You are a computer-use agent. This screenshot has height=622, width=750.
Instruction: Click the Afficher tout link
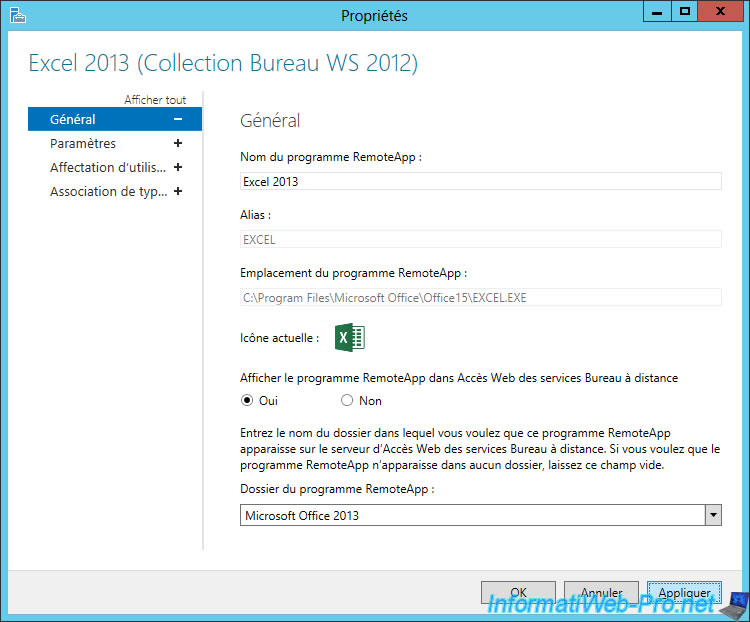(x=155, y=100)
